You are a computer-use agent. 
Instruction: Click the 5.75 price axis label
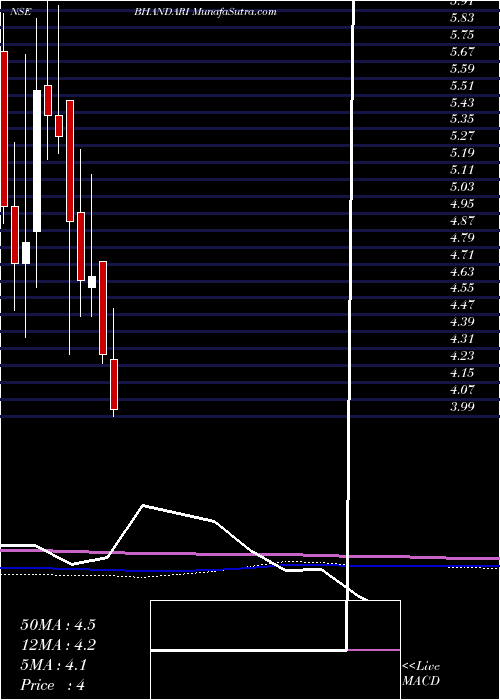tap(462, 35)
